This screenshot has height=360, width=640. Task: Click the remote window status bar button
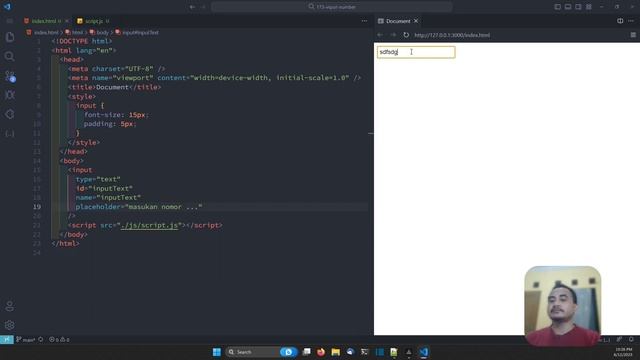click(x=7, y=340)
